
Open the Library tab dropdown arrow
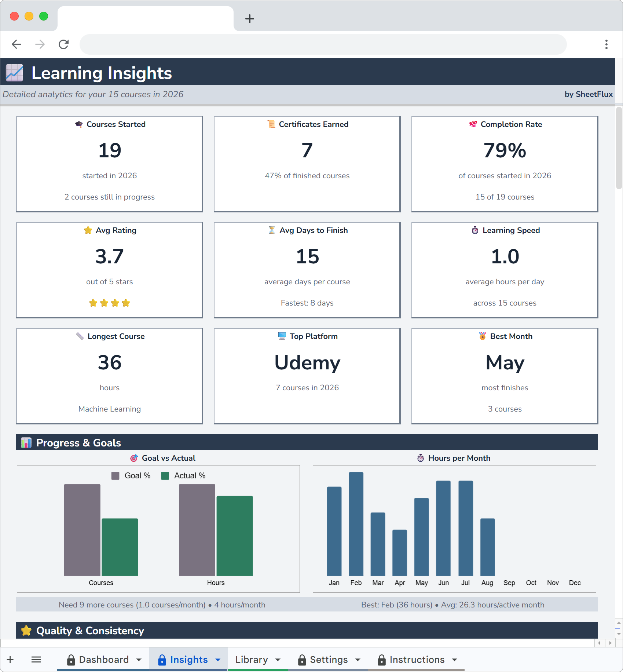point(277,659)
